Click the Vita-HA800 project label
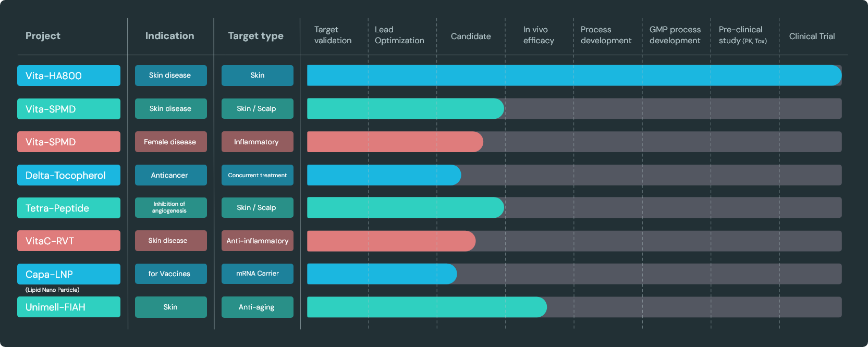 coord(68,76)
